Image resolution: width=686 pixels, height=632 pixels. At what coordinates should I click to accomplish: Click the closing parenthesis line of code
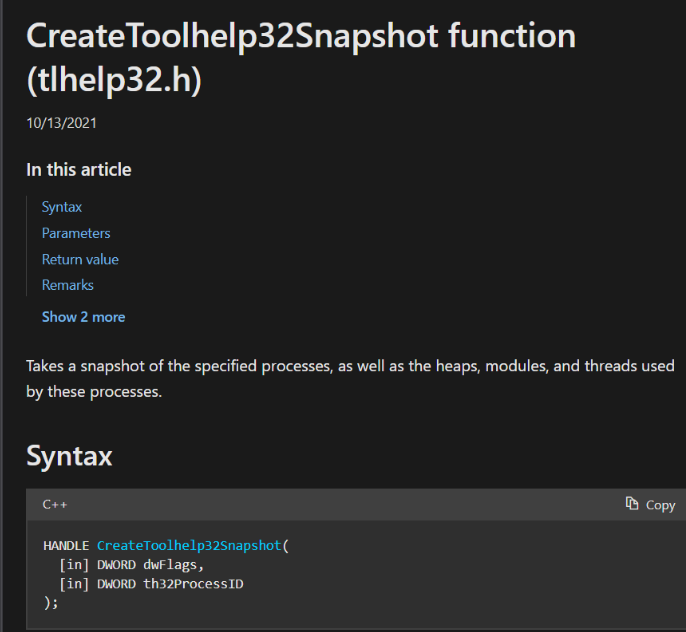click(51, 603)
